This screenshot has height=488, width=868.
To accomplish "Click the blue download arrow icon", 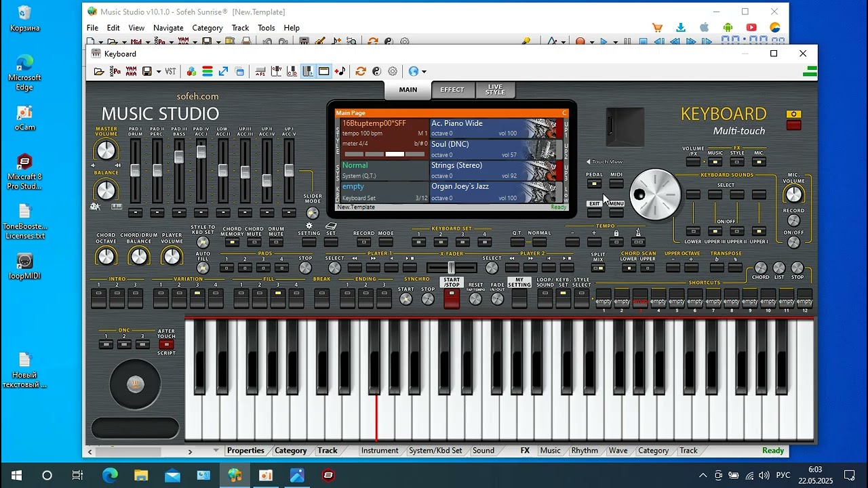I will [x=681, y=28].
